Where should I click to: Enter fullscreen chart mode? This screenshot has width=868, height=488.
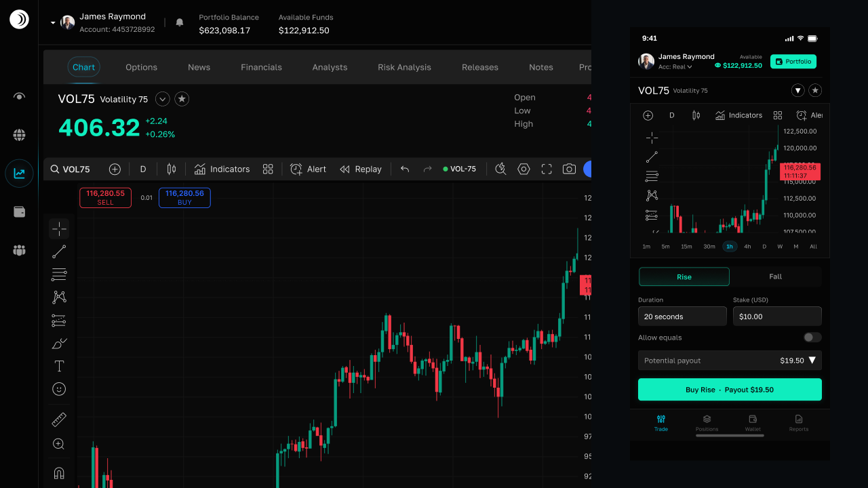tap(547, 169)
